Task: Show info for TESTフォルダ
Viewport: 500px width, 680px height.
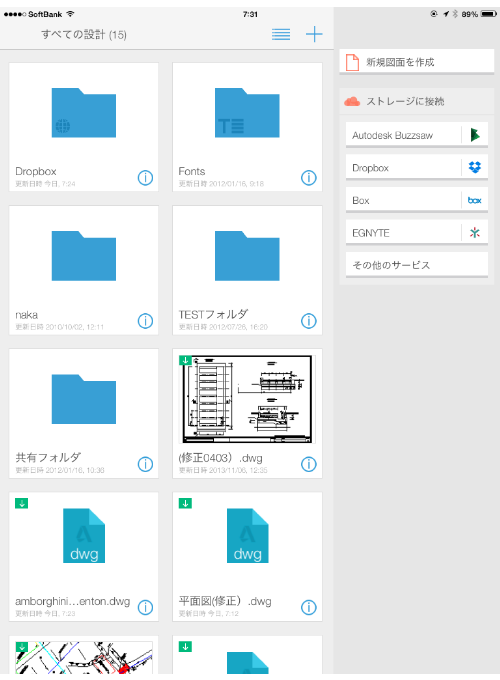Action: click(309, 321)
